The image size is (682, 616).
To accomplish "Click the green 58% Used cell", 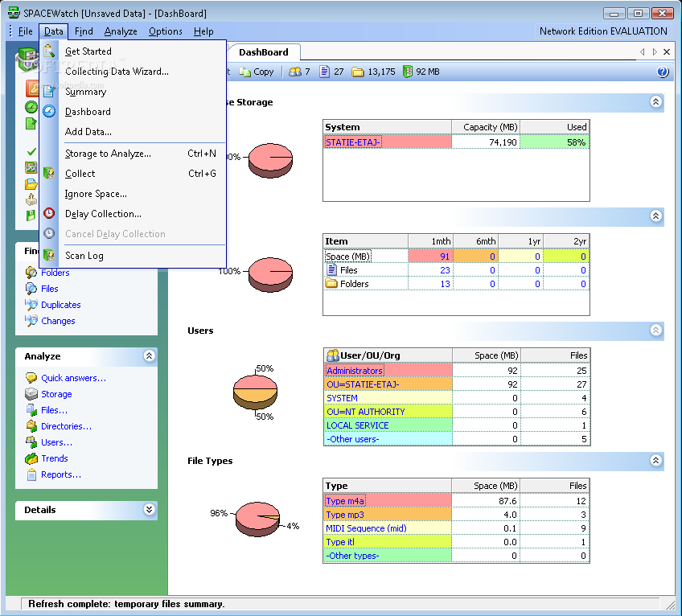I will [555, 142].
